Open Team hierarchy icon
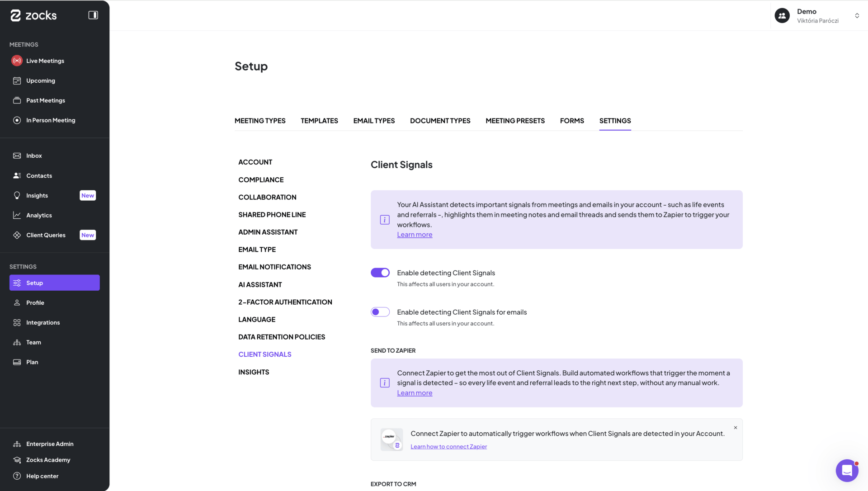Screen dimensions: 868x491 17,342
